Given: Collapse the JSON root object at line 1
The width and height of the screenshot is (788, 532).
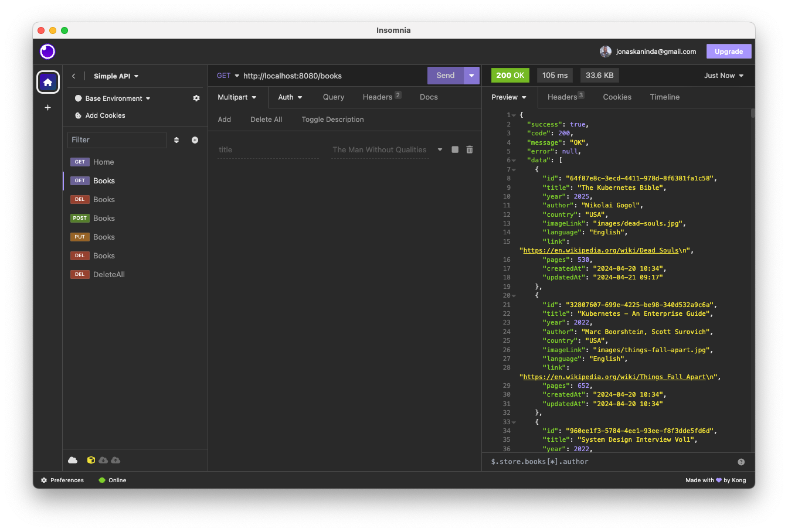Looking at the screenshot, I should [x=514, y=115].
